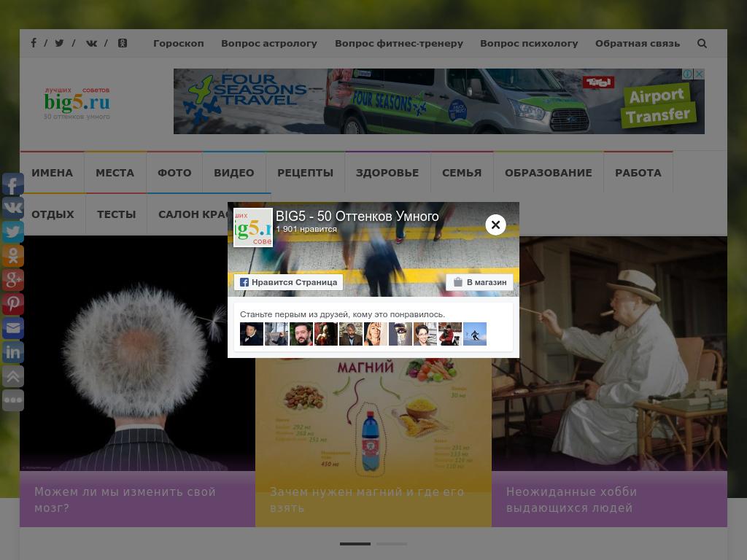747x560 pixels.
Task: Click the Twitter share sidebar icon
Action: [13, 233]
